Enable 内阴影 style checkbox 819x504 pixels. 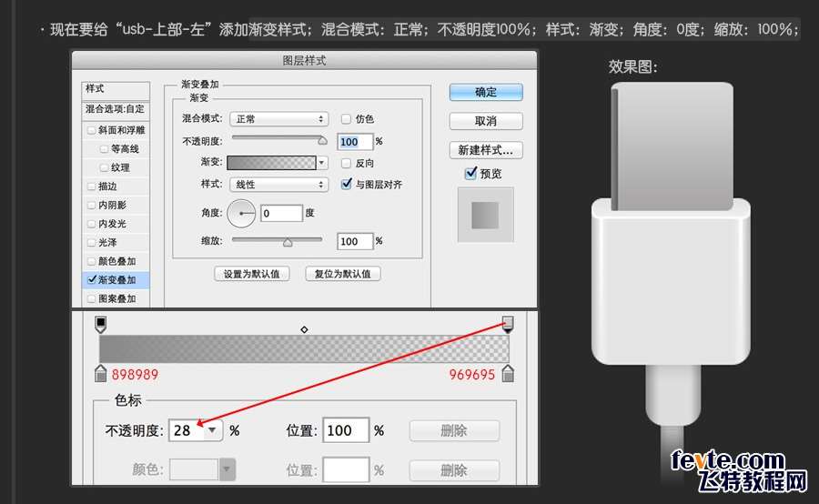click(x=92, y=206)
